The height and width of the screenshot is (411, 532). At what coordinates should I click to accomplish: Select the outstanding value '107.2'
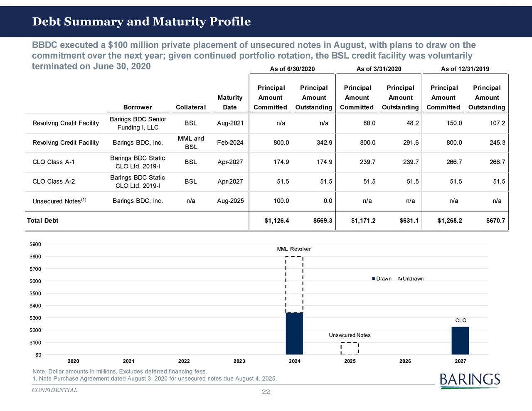pyautogui.click(x=497, y=123)
